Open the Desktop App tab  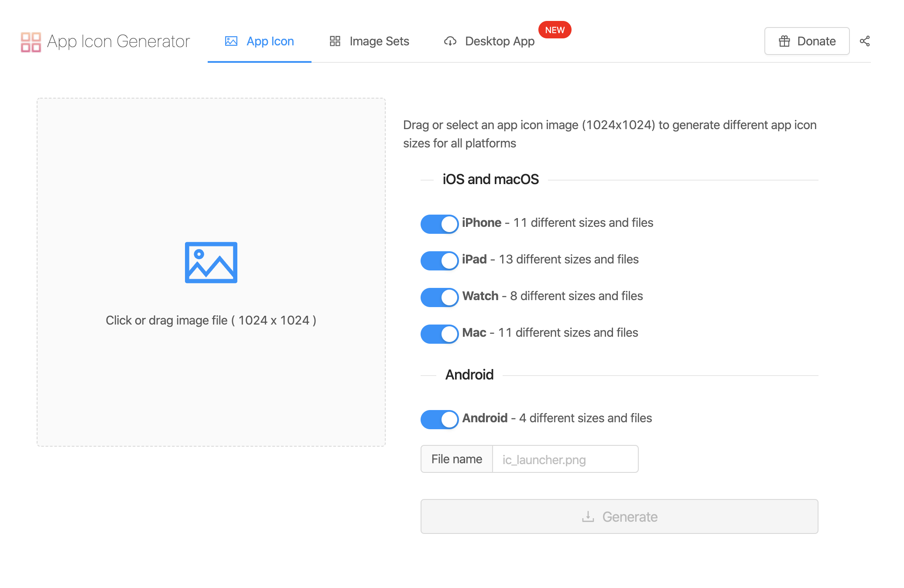pyautogui.click(x=499, y=41)
